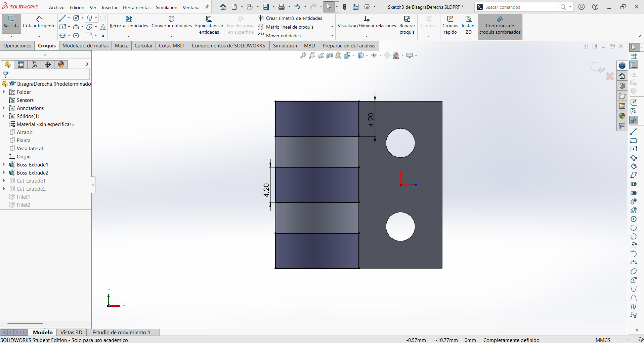This screenshot has width=644, height=343.
Task: Click Convertir entidades tool
Action: [x=172, y=23]
